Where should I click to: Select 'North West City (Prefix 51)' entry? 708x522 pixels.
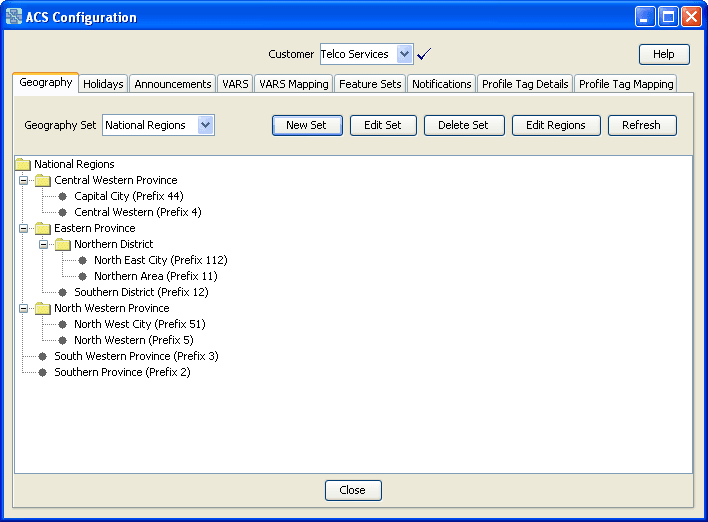140,324
